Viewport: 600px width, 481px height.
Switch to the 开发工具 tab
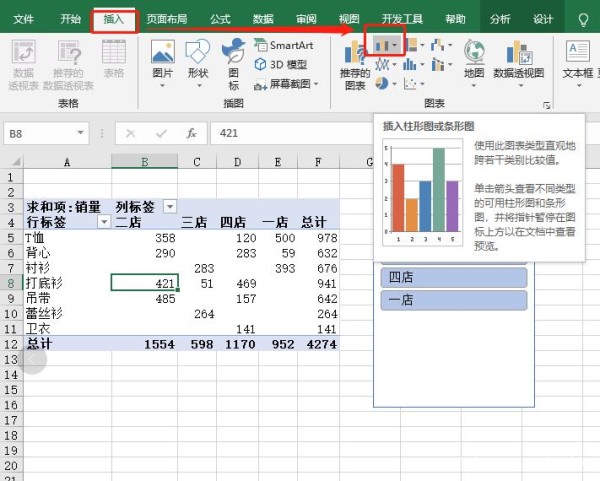pos(403,19)
